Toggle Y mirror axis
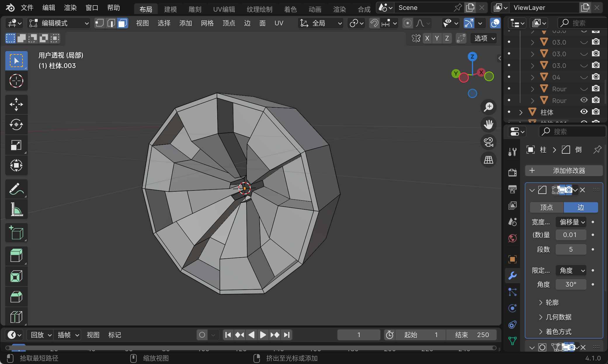 437,38
